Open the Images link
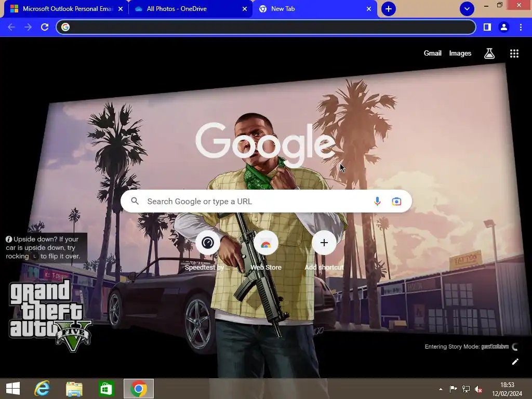This screenshot has height=399, width=532. pyautogui.click(x=460, y=54)
